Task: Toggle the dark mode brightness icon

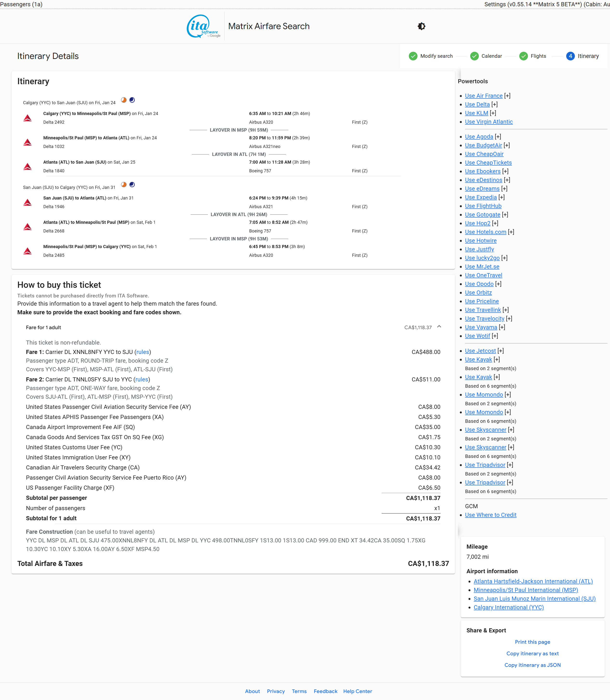Action: click(x=421, y=26)
